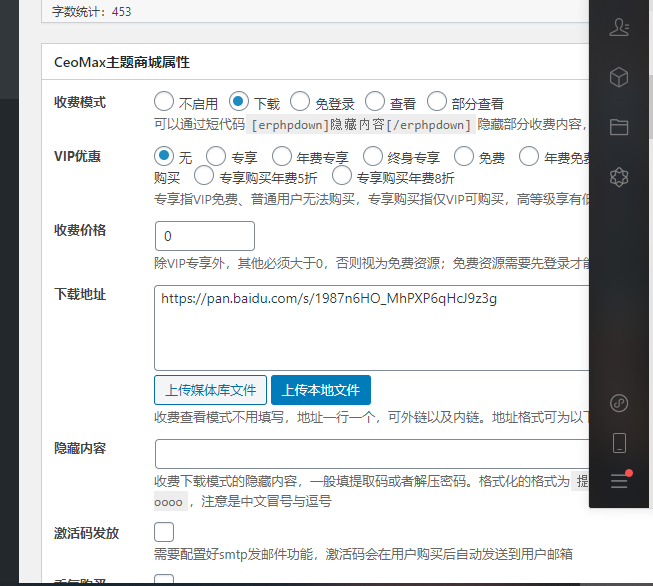Click the circular link icon in the sidebar

619,403
